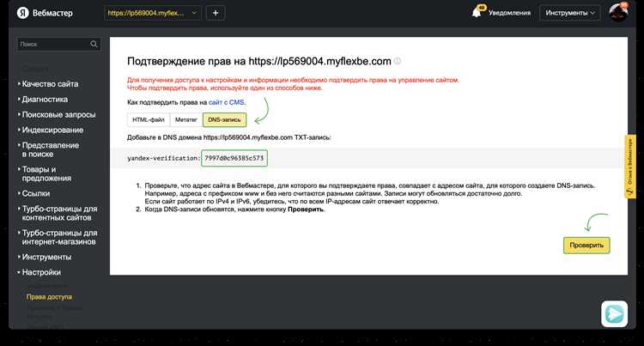Select Права доступа sidebar item
Screen dimensions: 644x346
pyautogui.click(x=49, y=297)
